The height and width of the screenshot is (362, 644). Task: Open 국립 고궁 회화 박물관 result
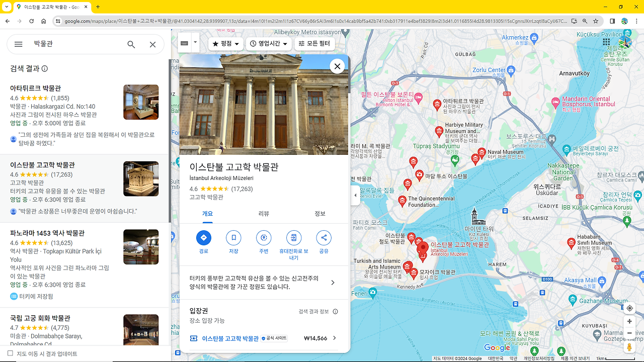click(40, 318)
